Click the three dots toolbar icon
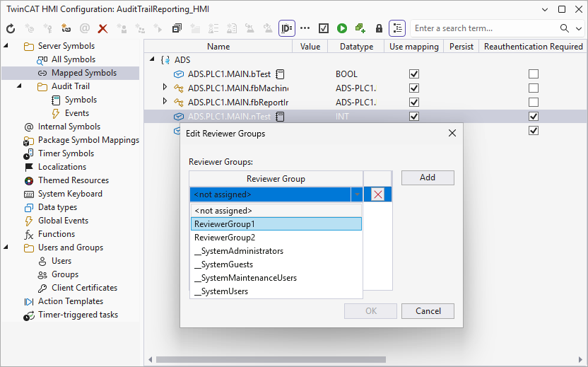Viewport: 588px width, 367px height. (305, 28)
